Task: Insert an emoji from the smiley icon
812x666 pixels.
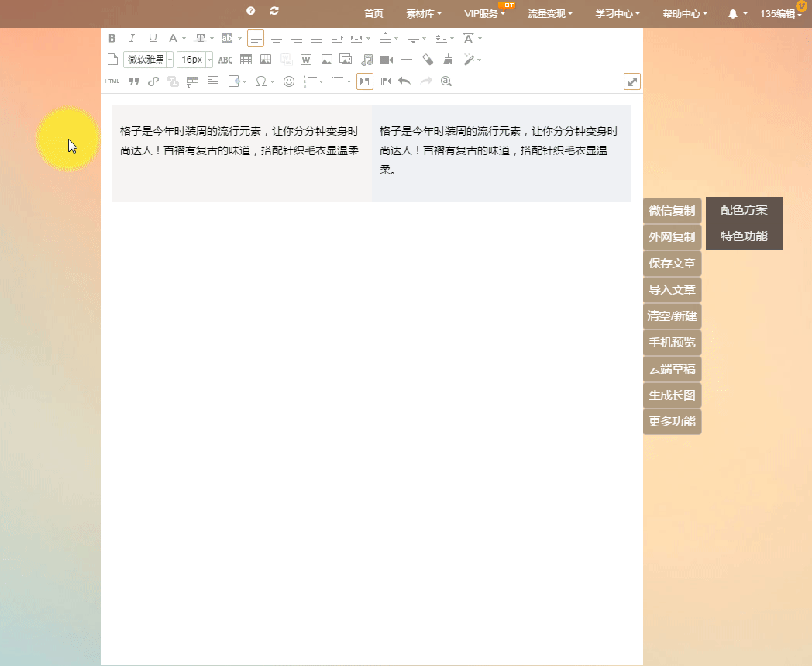Action: pyautogui.click(x=289, y=81)
